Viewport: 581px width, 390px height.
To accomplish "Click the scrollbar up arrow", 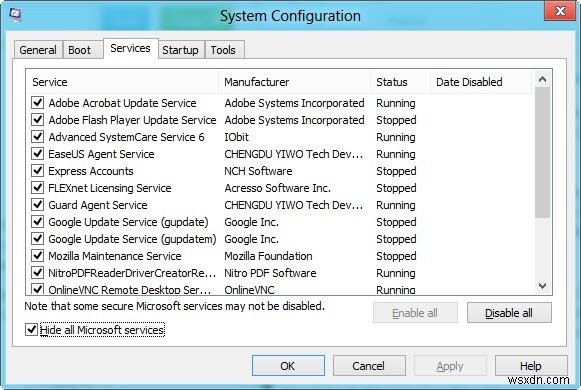I will point(542,79).
